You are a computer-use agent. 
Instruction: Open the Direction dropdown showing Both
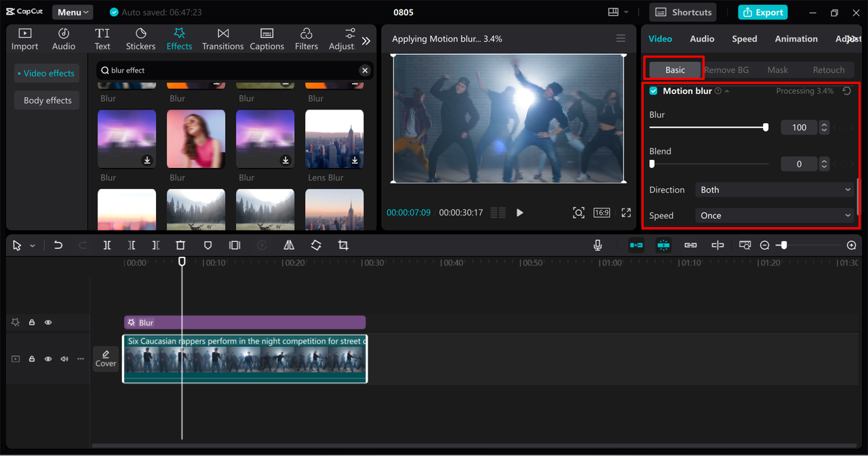click(775, 190)
